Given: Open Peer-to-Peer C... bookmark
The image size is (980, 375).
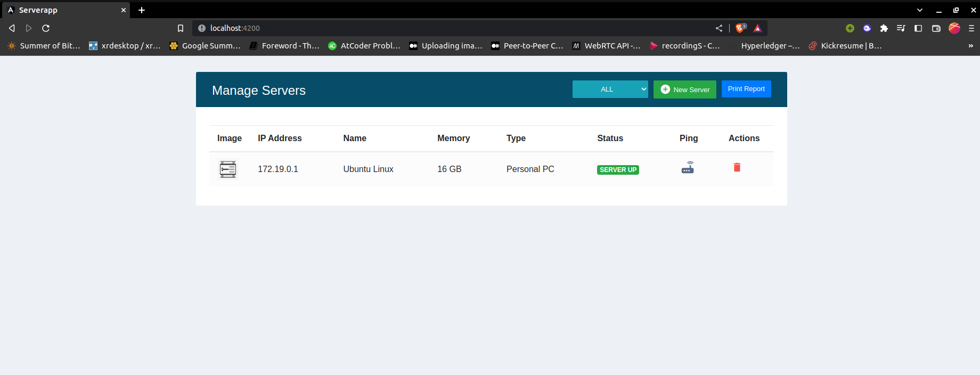Looking at the screenshot, I should (x=527, y=46).
